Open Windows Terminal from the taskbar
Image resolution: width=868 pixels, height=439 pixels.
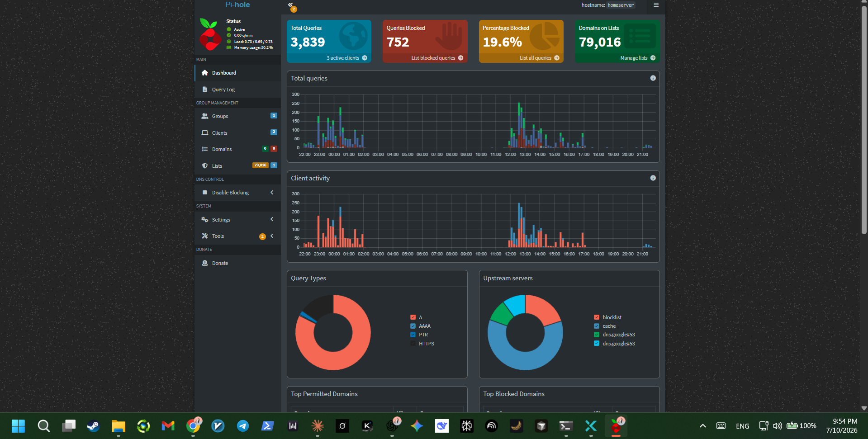click(x=566, y=426)
